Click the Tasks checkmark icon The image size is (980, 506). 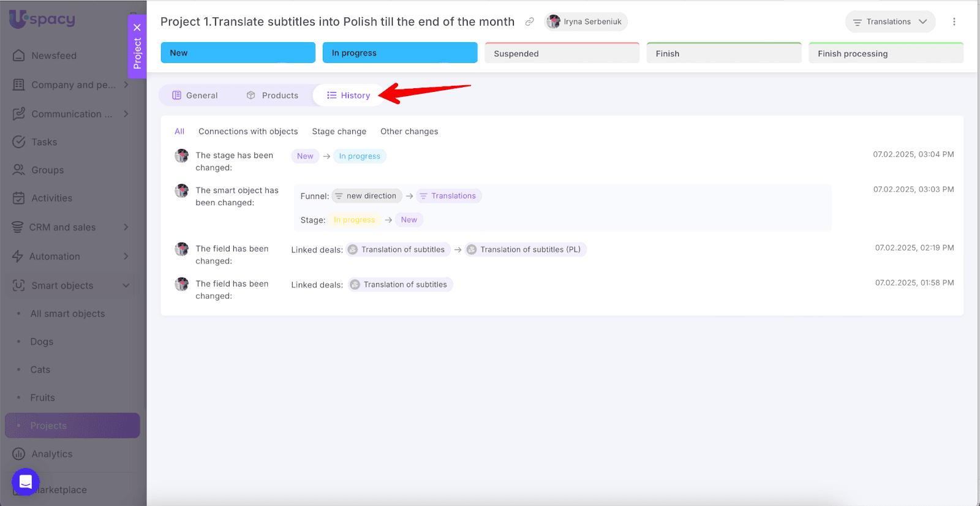(x=19, y=142)
